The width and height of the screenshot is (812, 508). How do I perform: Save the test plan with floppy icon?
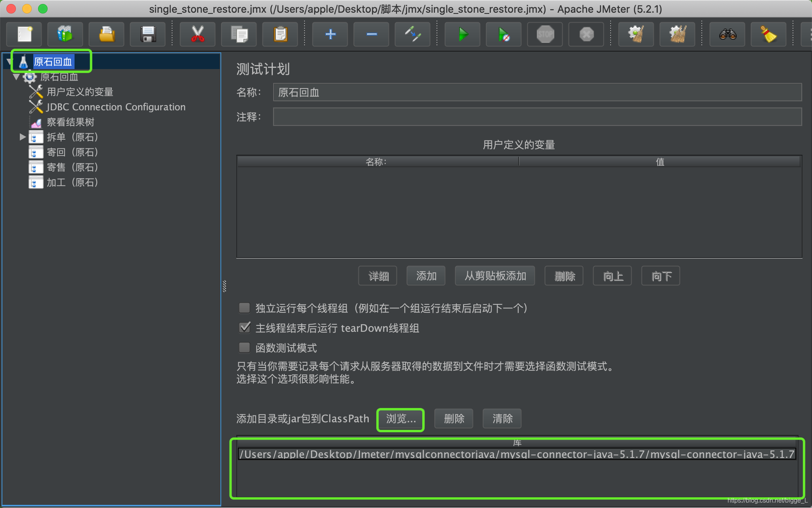click(148, 34)
